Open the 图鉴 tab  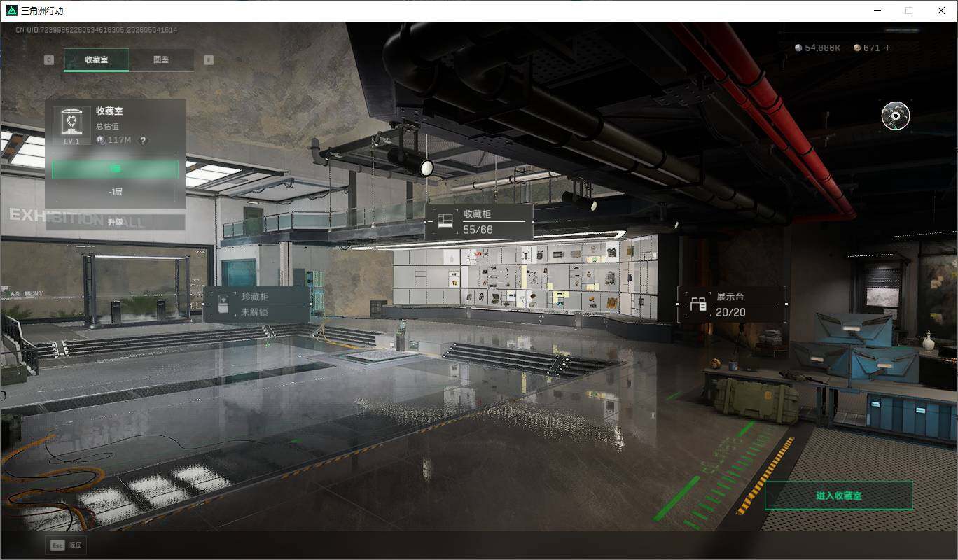(161, 59)
